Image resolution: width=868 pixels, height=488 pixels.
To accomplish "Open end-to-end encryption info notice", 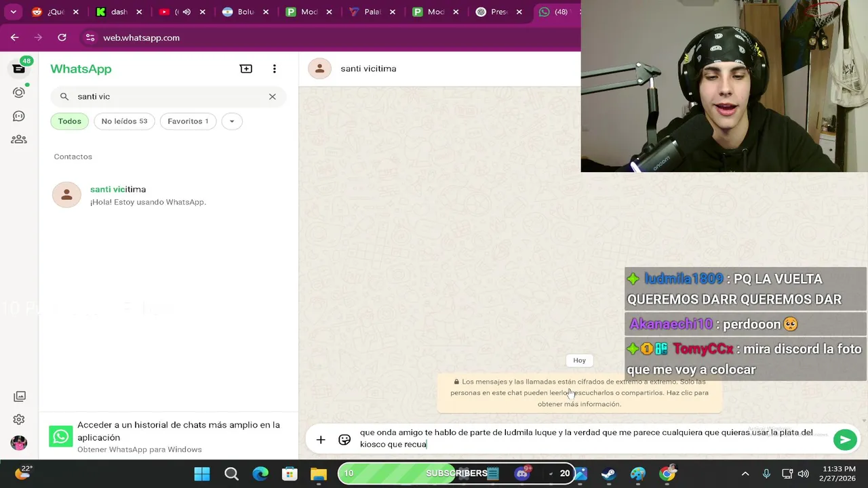I will [579, 392].
